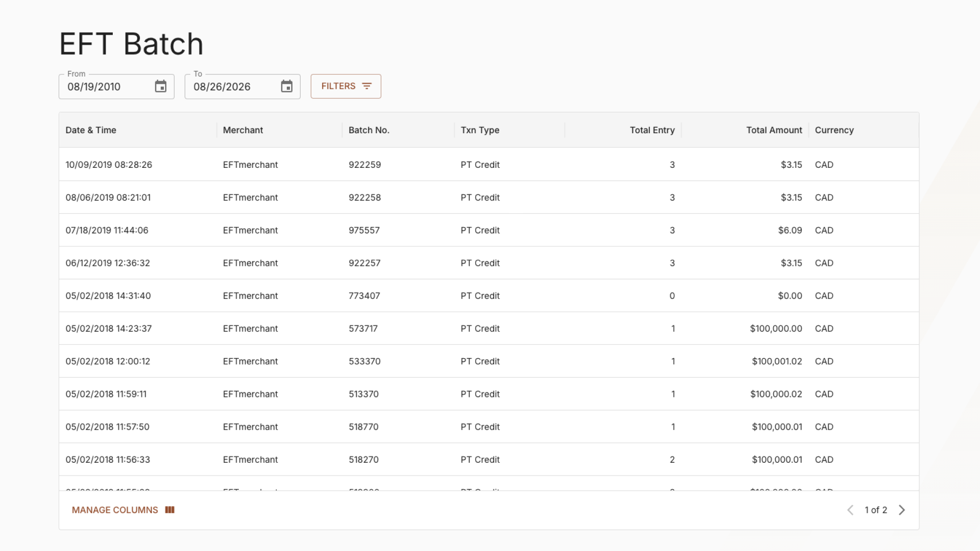This screenshot has width=980, height=551.
Task: Click the filter lines icon in Filters
Action: (x=366, y=86)
